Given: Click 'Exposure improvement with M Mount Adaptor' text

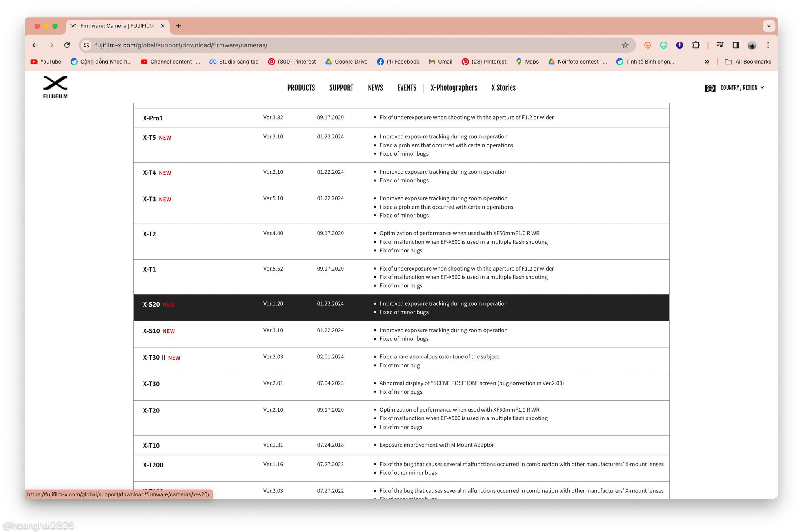Looking at the screenshot, I should click(436, 445).
